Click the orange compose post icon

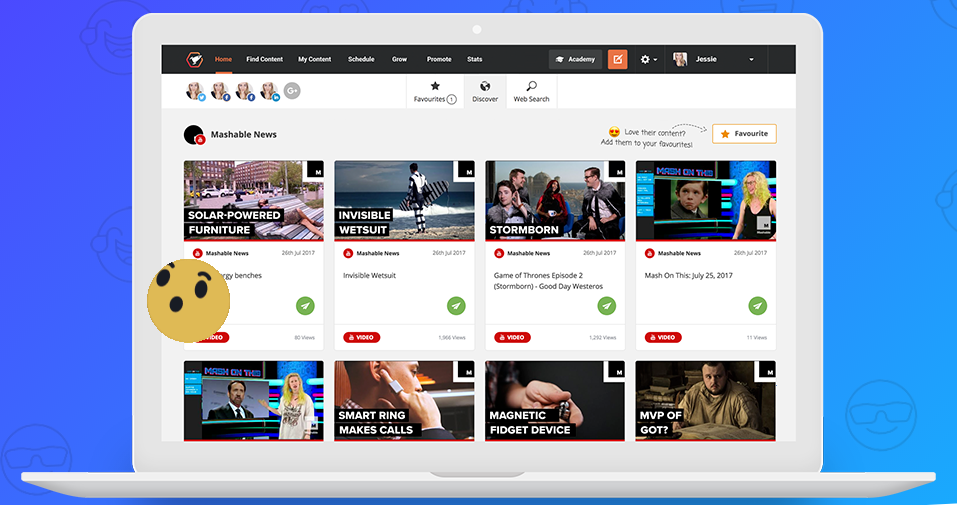[x=617, y=59]
